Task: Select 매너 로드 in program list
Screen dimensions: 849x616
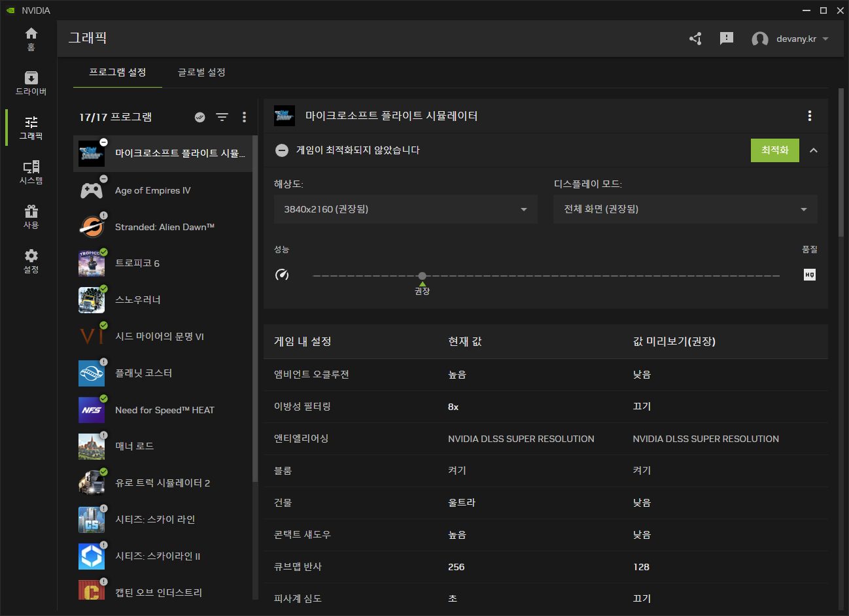Action: click(x=163, y=447)
